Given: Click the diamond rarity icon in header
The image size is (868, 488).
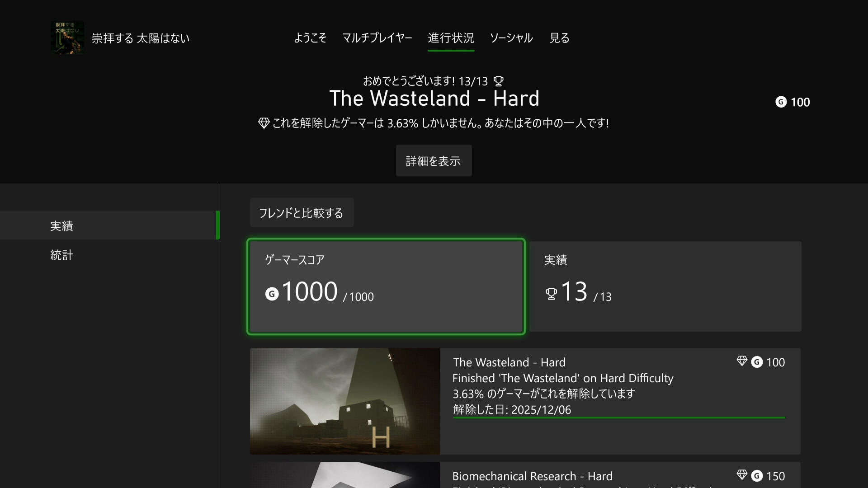Looking at the screenshot, I should (x=264, y=123).
